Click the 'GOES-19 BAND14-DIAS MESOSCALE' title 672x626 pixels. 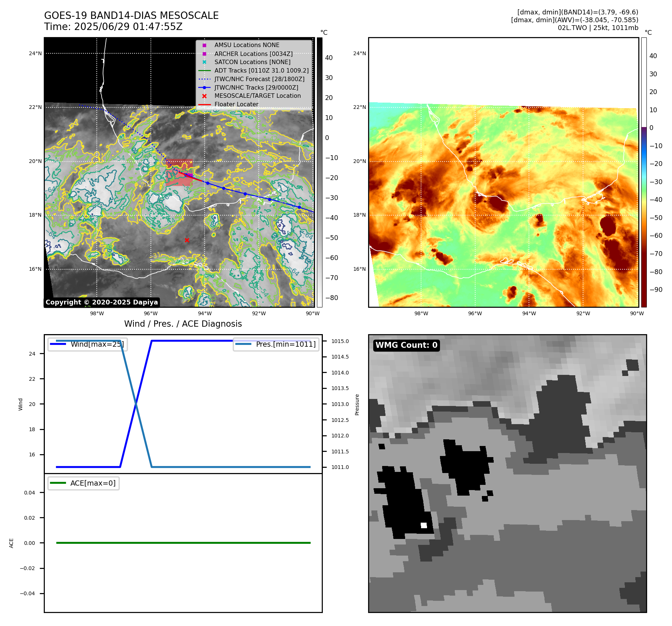pyautogui.click(x=132, y=16)
